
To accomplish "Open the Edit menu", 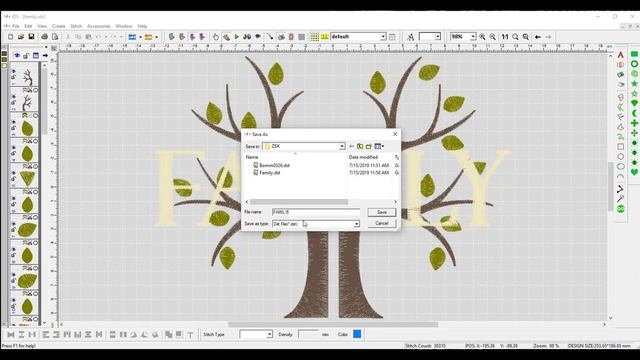I will pyautogui.click(x=28, y=26).
